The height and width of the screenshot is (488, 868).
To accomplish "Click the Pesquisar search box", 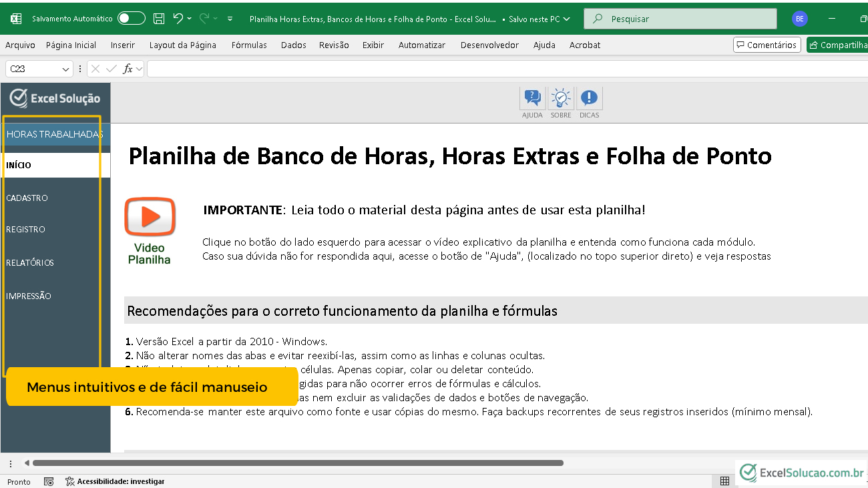I will tap(680, 19).
